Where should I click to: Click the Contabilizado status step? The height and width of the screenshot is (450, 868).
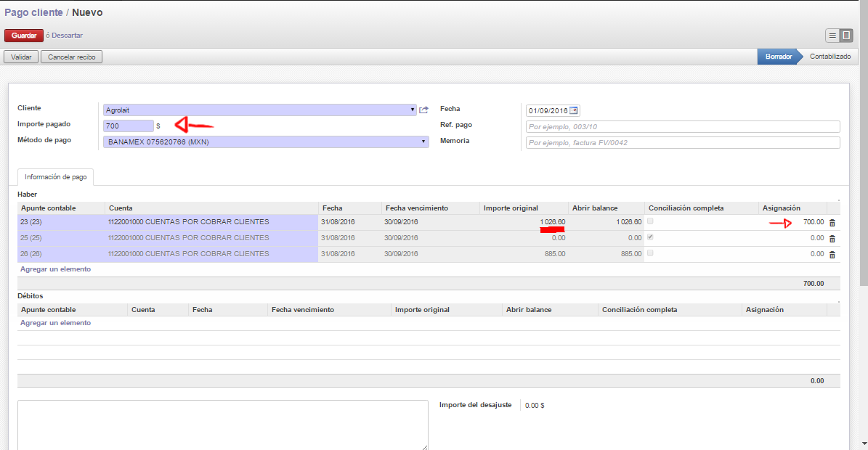tap(830, 57)
